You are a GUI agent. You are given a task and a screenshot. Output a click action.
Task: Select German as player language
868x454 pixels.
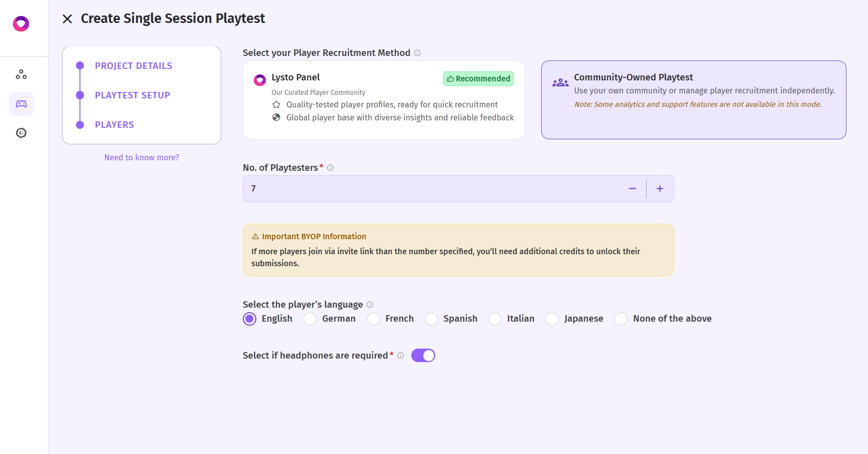point(310,319)
